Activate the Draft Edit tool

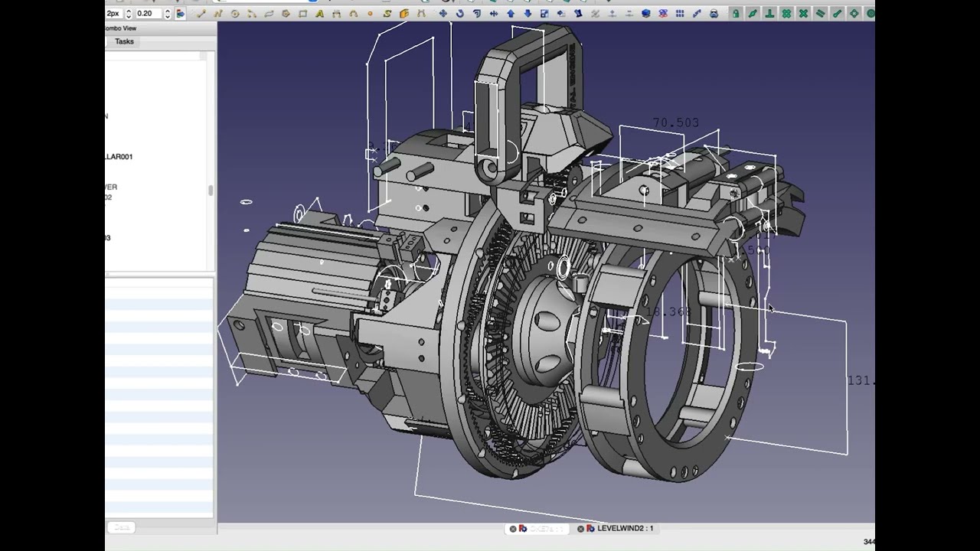(x=578, y=14)
